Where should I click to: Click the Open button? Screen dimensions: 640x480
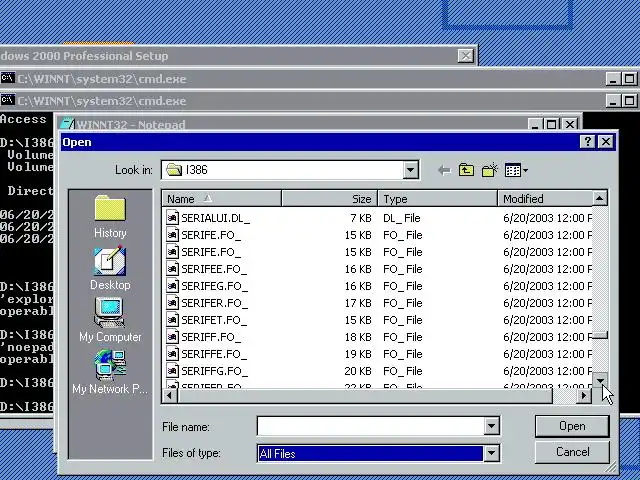(x=572, y=426)
